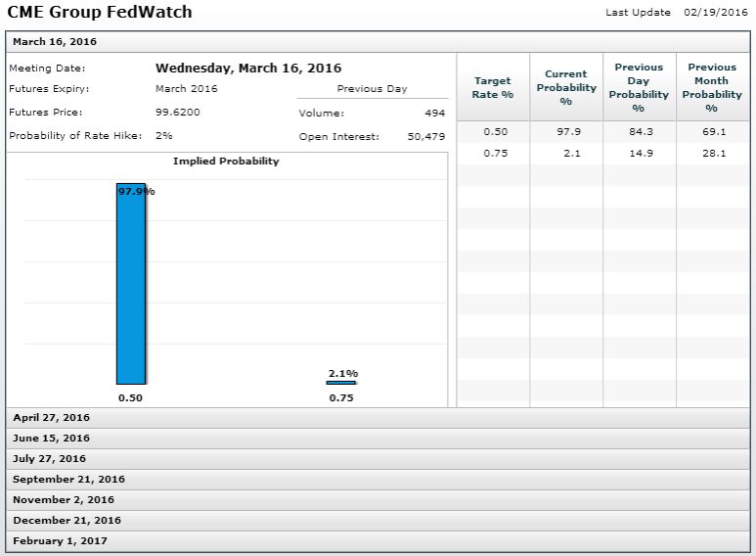This screenshot has width=756, height=556.
Task: Expand the December 21, 2016 meeting row
Action: coord(67,521)
